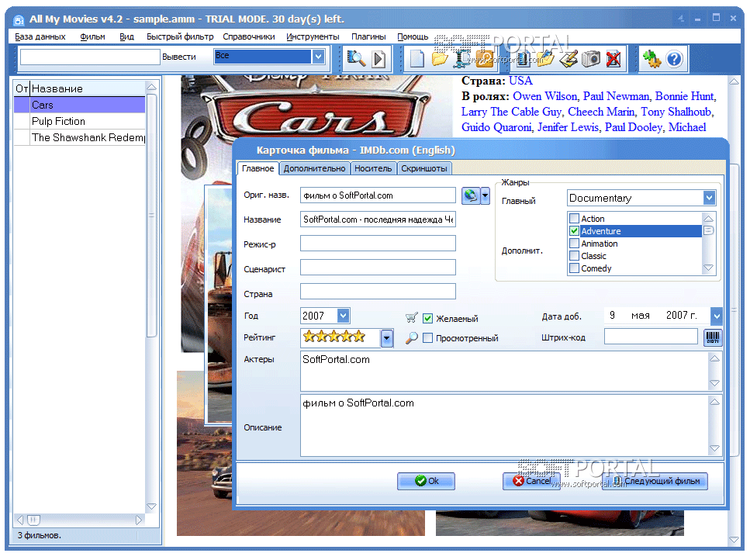Open the Paul Newman actor link
Image resolution: width=750 pixels, height=560 pixels.
pos(616,96)
